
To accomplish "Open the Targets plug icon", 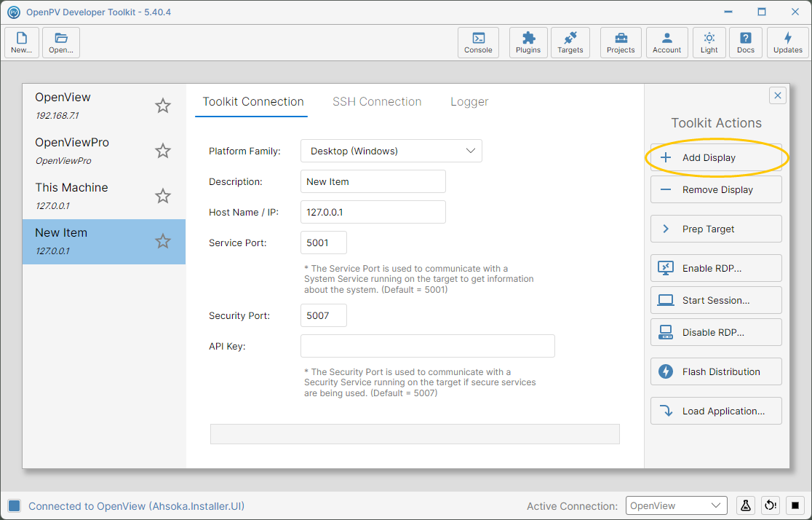I will (x=570, y=42).
